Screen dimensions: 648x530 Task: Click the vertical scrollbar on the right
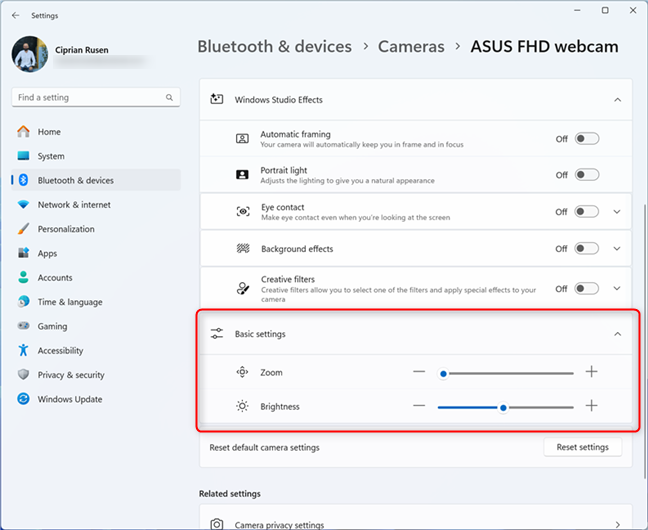645,340
